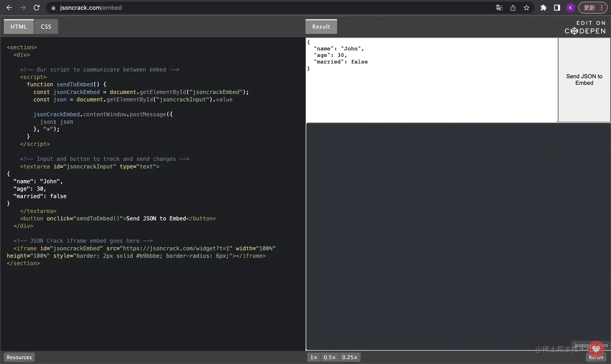
Task: Click the 'const json = document' code line
Action: point(133,99)
